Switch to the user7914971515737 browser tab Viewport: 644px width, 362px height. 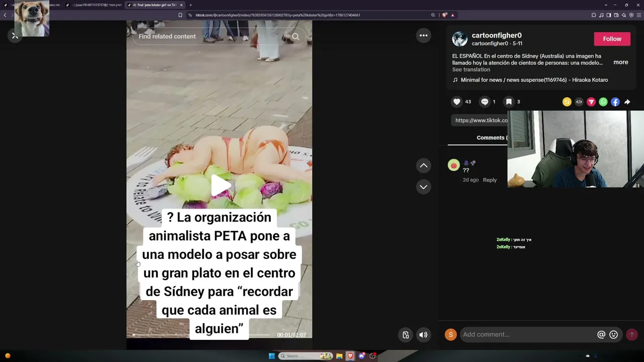coord(94,5)
